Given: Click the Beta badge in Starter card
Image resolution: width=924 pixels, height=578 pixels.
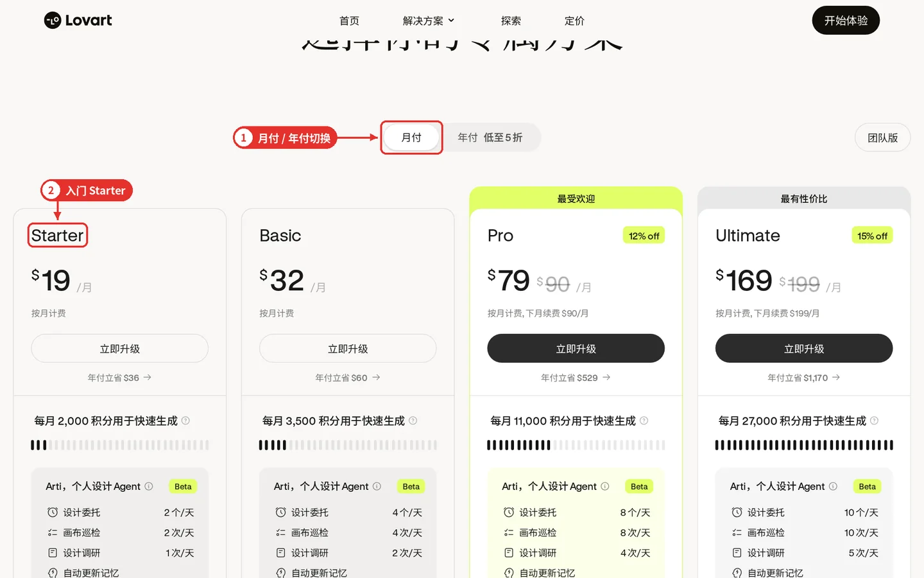Looking at the screenshot, I should pos(183,487).
